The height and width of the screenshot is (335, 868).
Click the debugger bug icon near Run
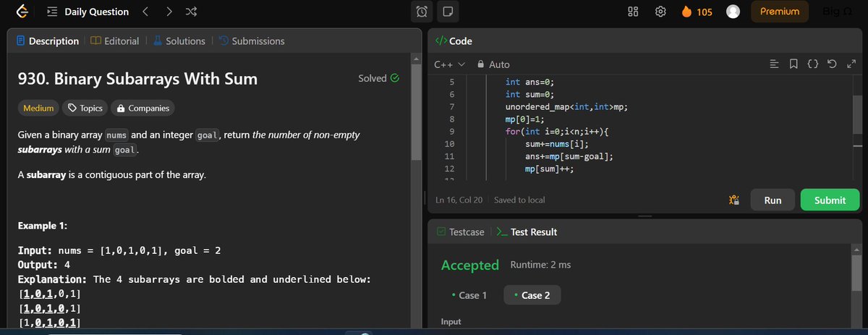pyautogui.click(x=733, y=200)
